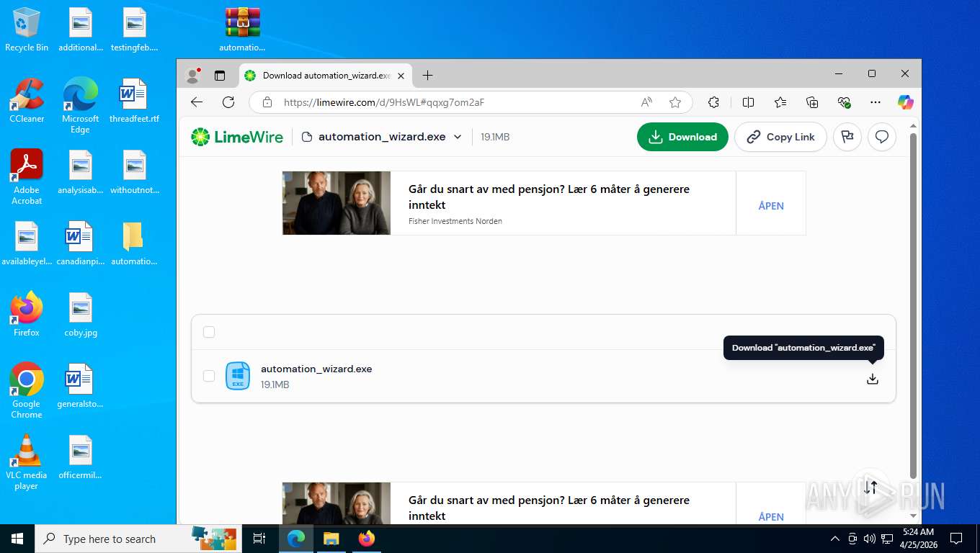Refresh the LimeWire page
Image resolution: width=980 pixels, height=553 pixels.
[228, 102]
